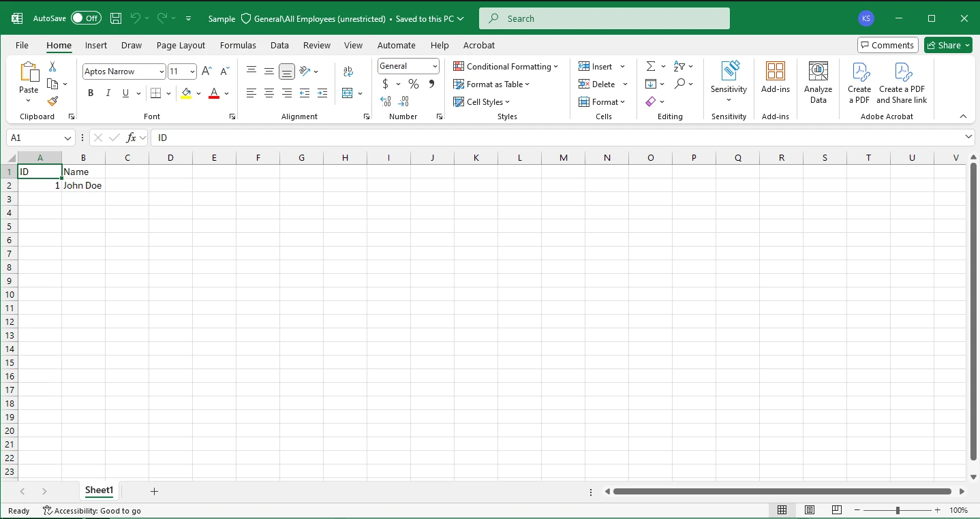Click the Analyze Data icon
The image size is (980, 519).
coord(818,82)
